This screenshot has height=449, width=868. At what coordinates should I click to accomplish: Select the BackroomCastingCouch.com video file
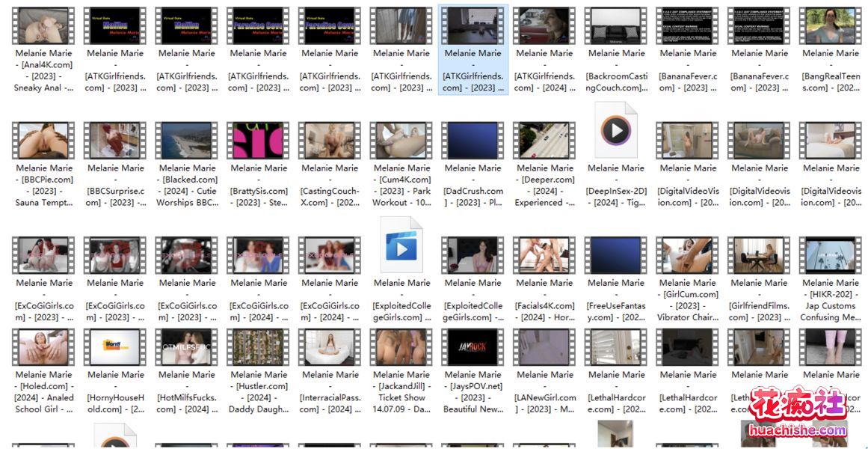[616, 26]
